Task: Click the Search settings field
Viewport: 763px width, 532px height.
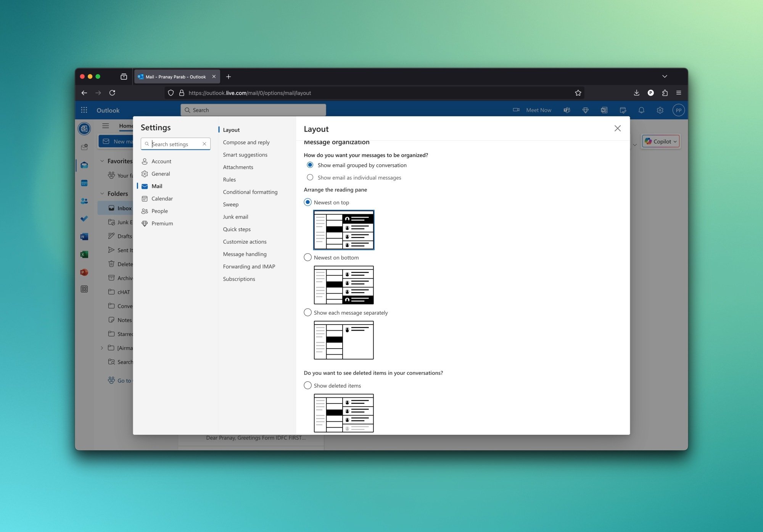Action: pos(175,144)
